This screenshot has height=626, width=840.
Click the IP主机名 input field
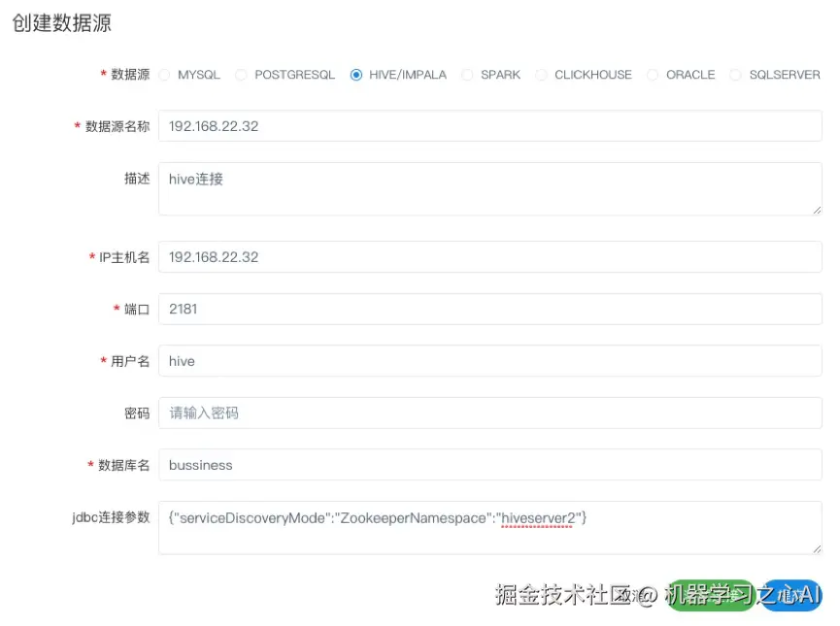490,257
